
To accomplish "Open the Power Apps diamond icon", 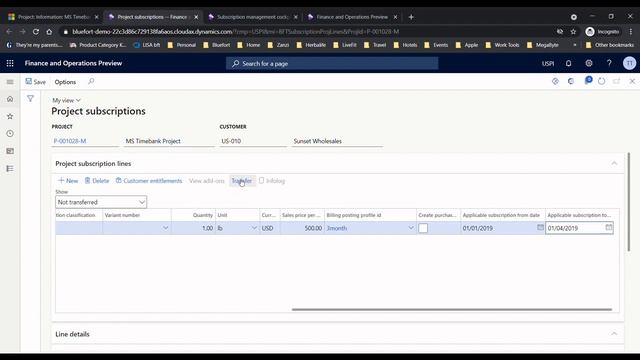I will tap(555, 81).
